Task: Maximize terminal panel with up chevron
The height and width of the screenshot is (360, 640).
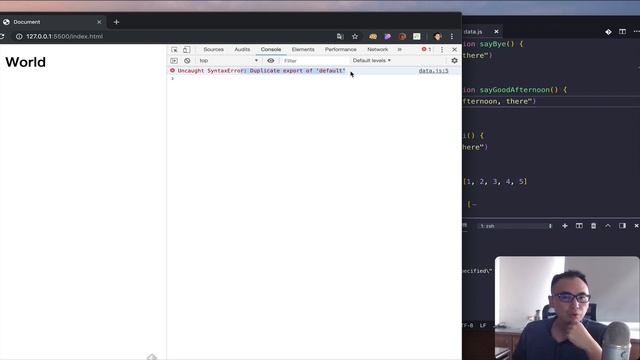Action: click(x=608, y=226)
